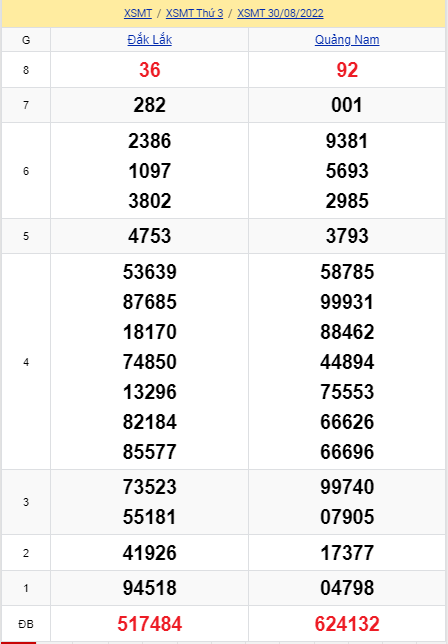
Task: Open the XSMT 30/08/2022 link
Action: pyautogui.click(x=280, y=13)
